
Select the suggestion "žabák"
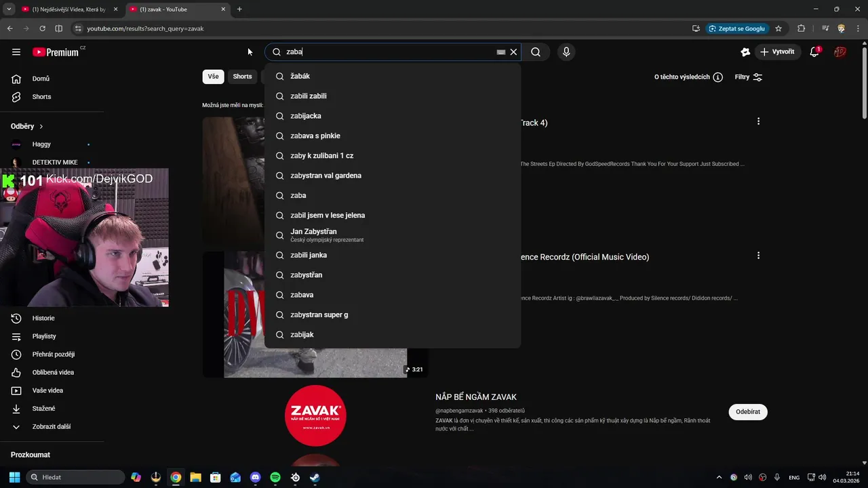393,76
